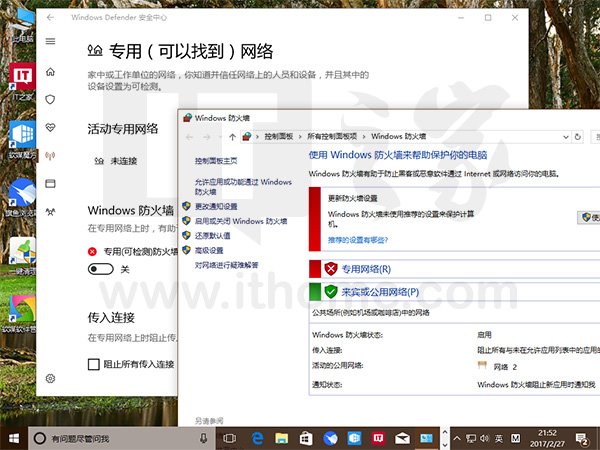Image resolution: width=600 pixels, height=450 pixels.
Task: Open address bar history dropdown
Action: coord(566,137)
